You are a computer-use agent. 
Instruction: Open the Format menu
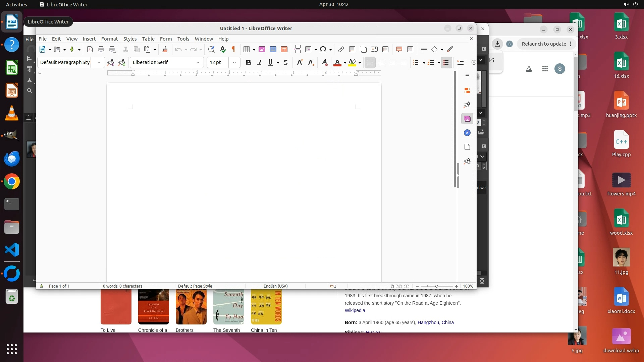109,39
